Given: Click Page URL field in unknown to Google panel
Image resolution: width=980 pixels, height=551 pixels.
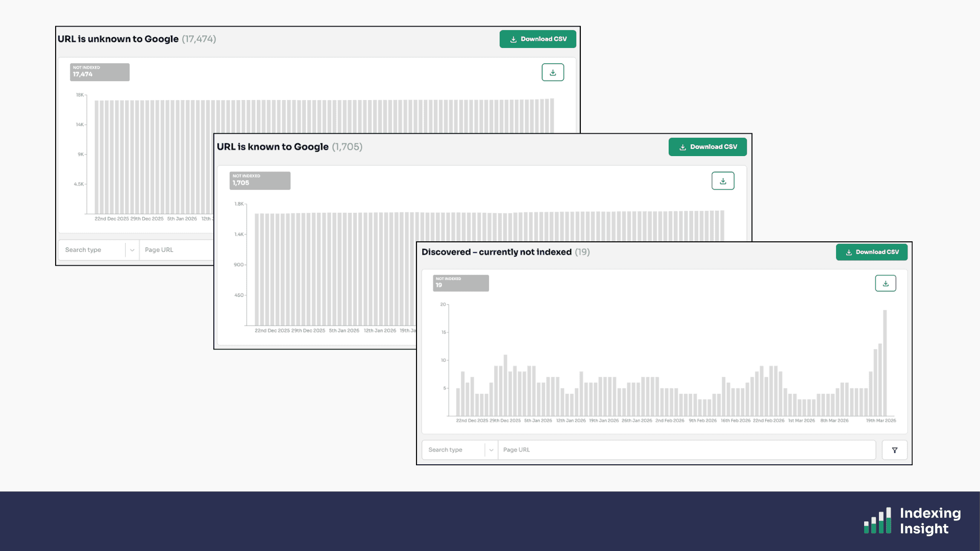Looking at the screenshot, I should [x=176, y=250].
